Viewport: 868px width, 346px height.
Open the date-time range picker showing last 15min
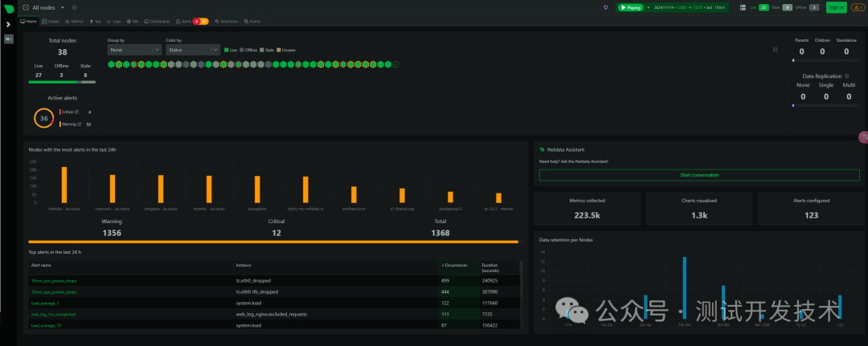[690, 8]
